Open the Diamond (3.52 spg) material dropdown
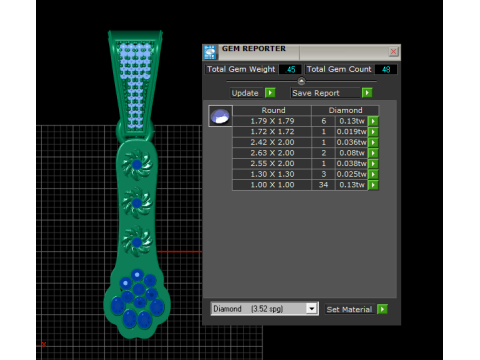The height and width of the screenshot is (360, 480). [312, 309]
